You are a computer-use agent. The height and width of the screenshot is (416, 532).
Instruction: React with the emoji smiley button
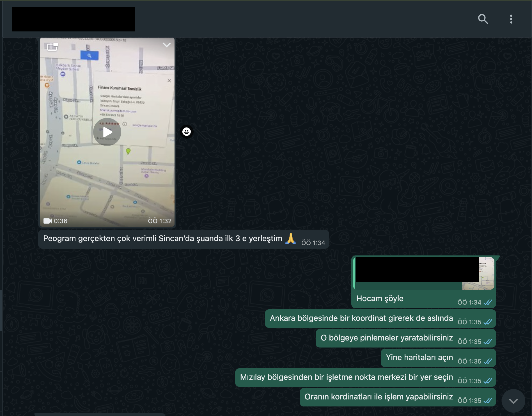click(187, 132)
